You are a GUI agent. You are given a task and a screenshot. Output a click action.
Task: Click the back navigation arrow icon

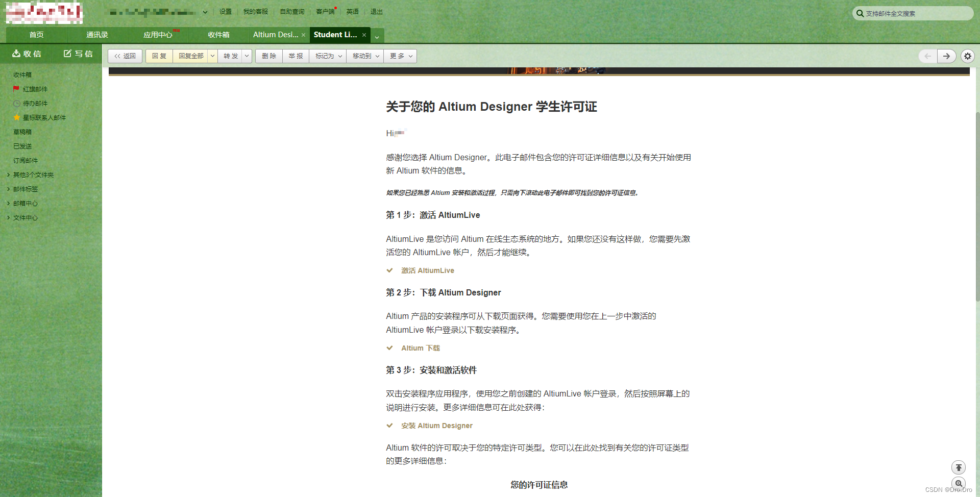coord(927,56)
